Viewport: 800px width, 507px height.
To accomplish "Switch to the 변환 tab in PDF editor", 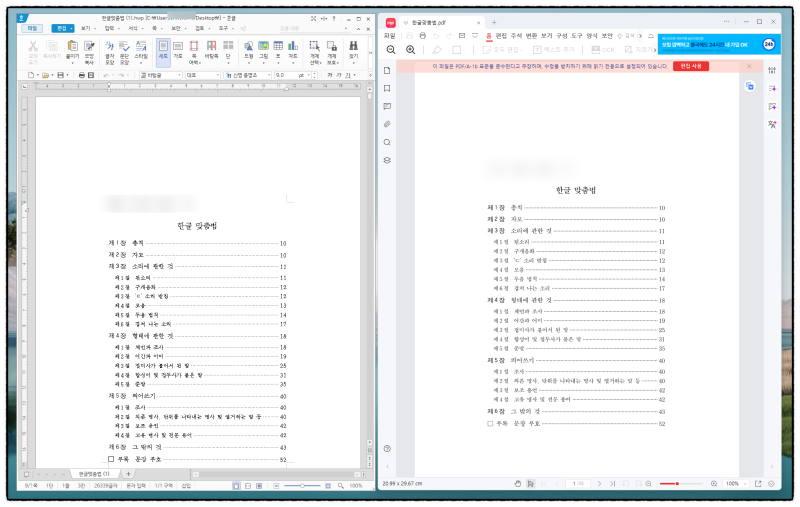I will pyautogui.click(x=531, y=36).
